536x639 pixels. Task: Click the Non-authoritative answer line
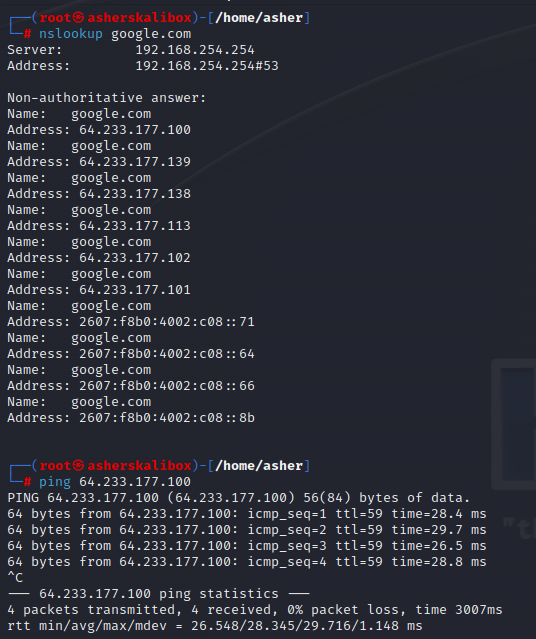(x=107, y=98)
